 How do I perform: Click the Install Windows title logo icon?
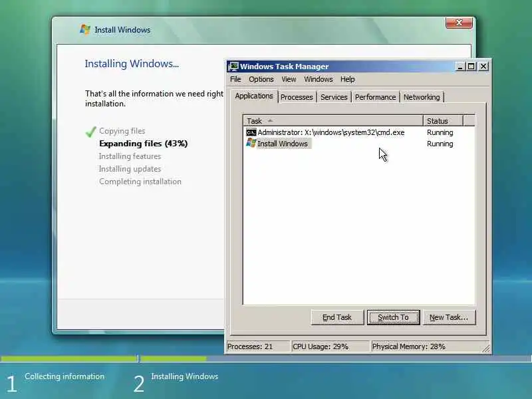tap(85, 29)
